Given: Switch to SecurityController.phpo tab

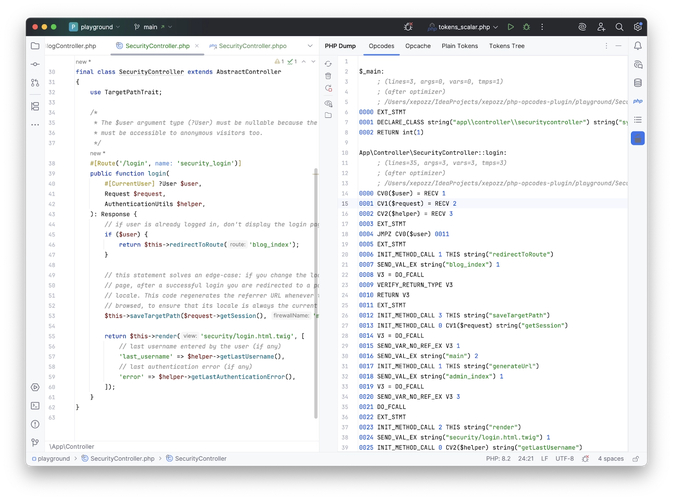Looking at the screenshot, I should [248, 46].
